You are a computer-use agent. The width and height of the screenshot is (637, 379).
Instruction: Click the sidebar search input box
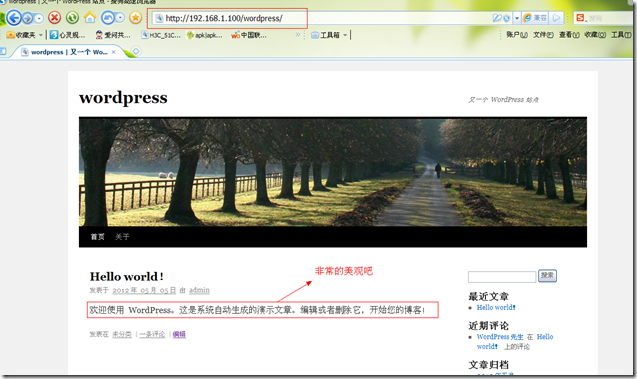(502, 277)
